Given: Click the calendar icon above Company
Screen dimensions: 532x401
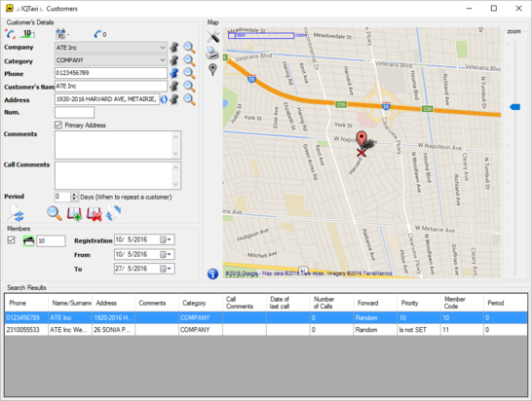Looking at the screenshot, I should pyautogui.click(x=60, y=34).
